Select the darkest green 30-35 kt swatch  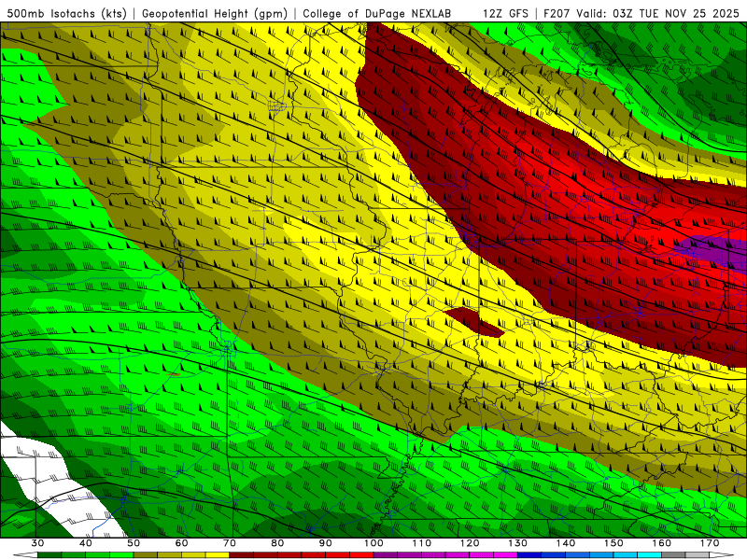[x=49, y=555]
